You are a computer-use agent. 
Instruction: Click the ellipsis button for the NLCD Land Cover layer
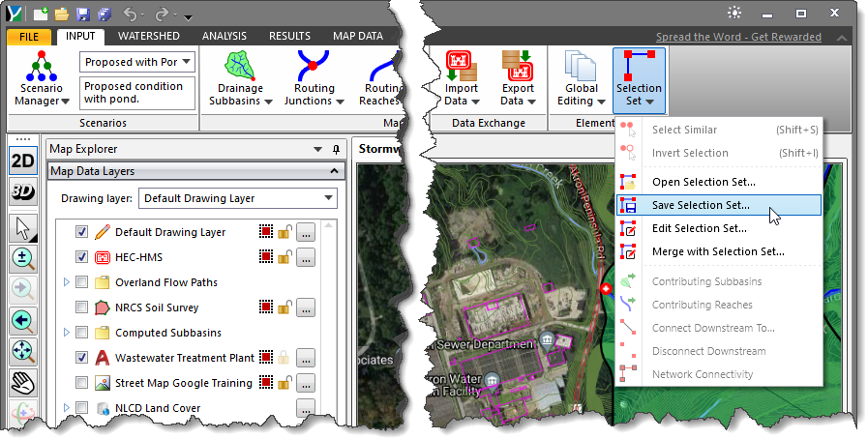[x=306, y=409]
